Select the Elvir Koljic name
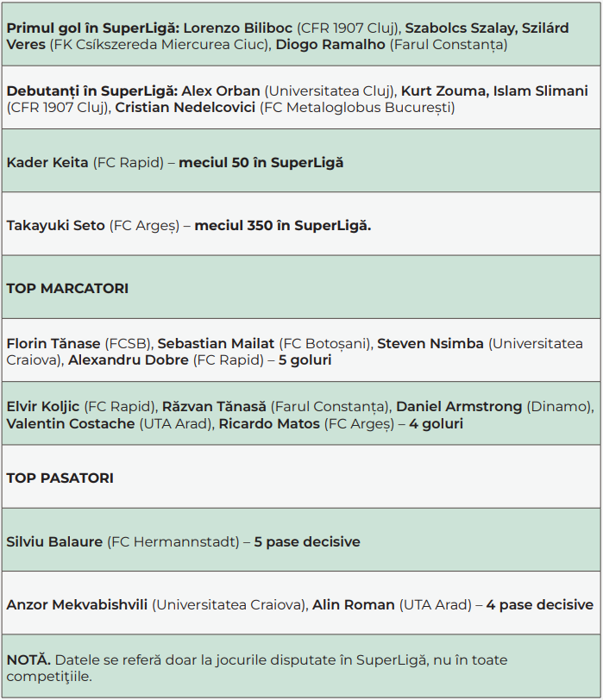The width and height of the screenshot is (603, 700). 43,406
